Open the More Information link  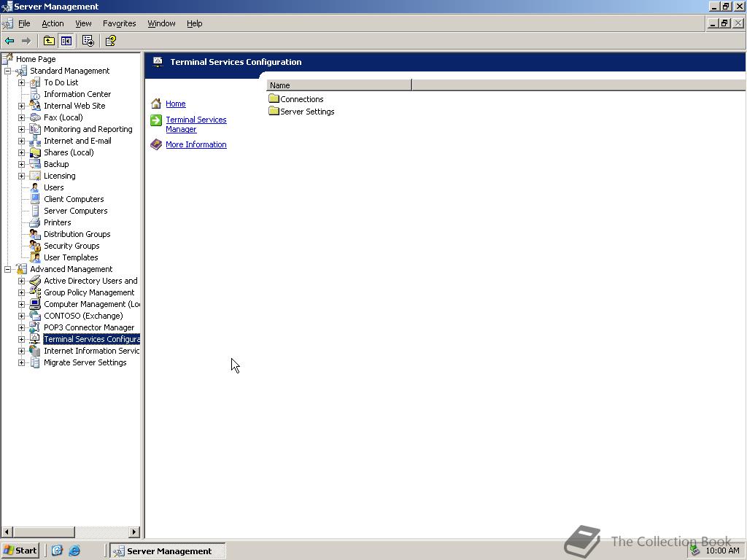[x=196, y=144]
